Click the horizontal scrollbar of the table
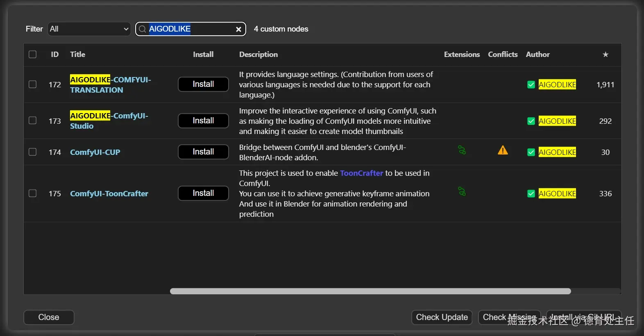The width and height of the screenshot is (644, 336). 370,291
